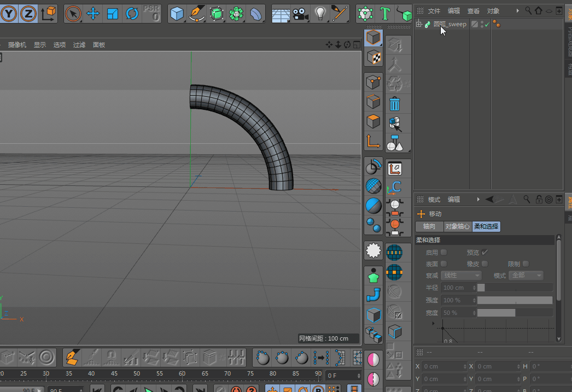This screenshot has width=572, height=392.
Task: Select the live selection arrow tool
Action: tap(73, 14)
